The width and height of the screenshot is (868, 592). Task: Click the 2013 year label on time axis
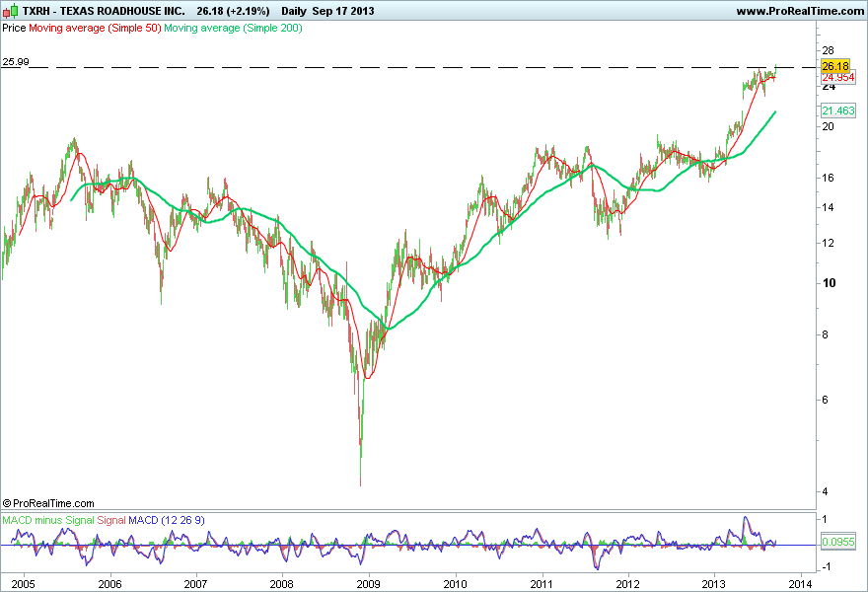coord(714,584)
